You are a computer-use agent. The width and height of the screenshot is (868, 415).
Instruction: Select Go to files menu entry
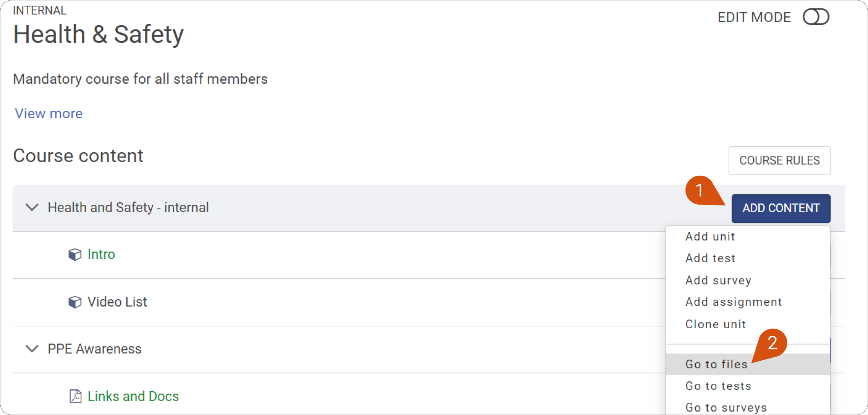[x=748, y=364]
